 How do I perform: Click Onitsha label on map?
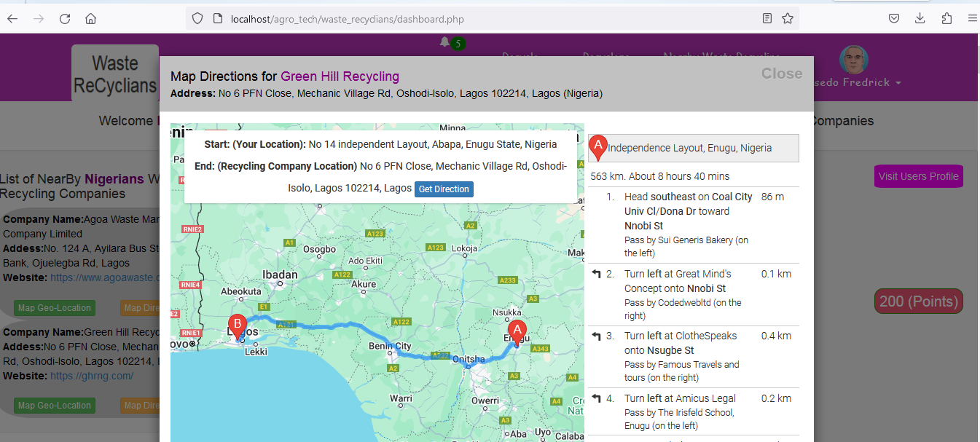click(469, 359)
